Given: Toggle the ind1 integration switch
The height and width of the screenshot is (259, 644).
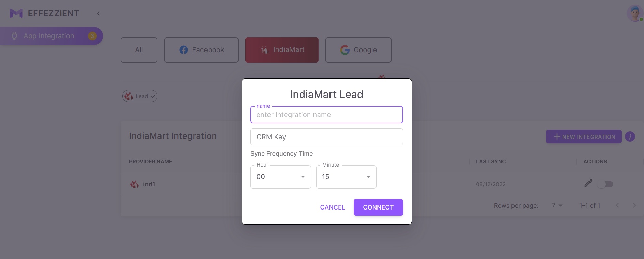Looking at the screenshot, I should 605,184.
